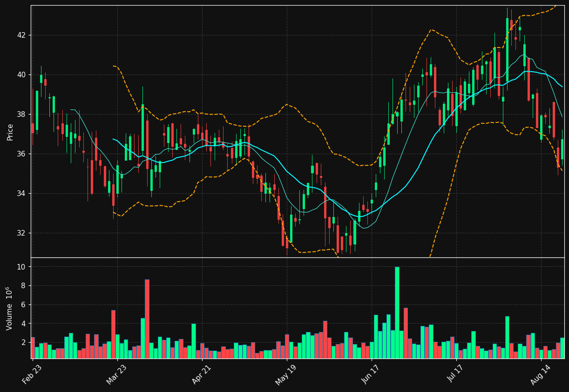569x392 pixels.
Task: Click the Feb 23 date label
Action: pos(31,375)
